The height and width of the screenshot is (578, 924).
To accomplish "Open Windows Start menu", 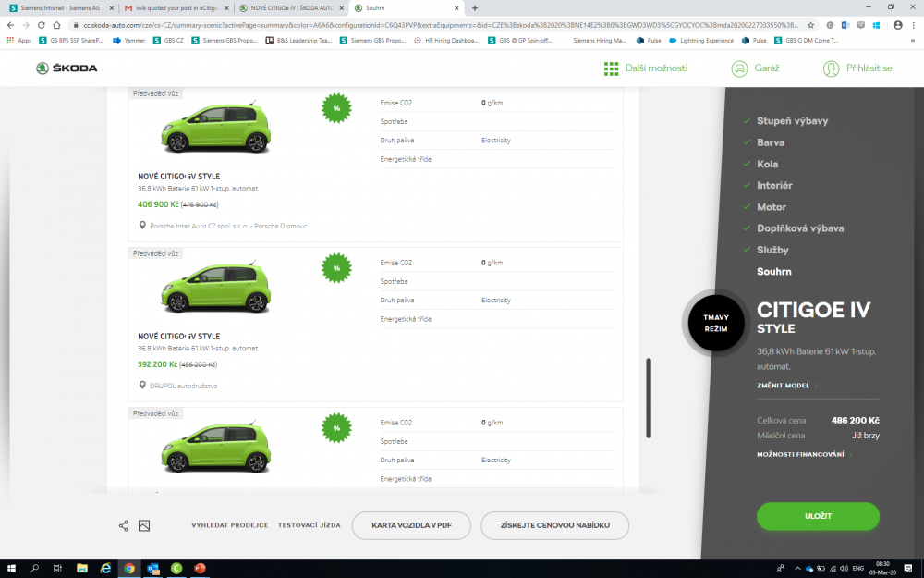I will coord(10,568).
